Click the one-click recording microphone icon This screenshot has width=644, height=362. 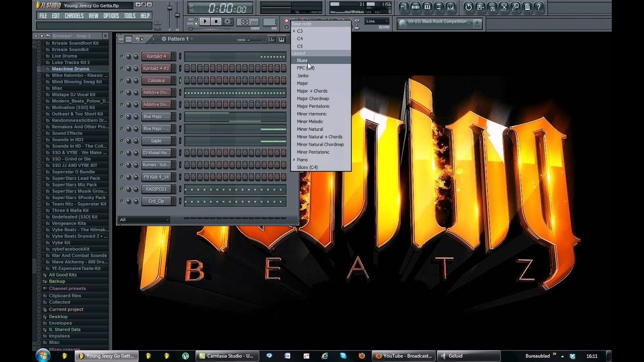(515, 7)
